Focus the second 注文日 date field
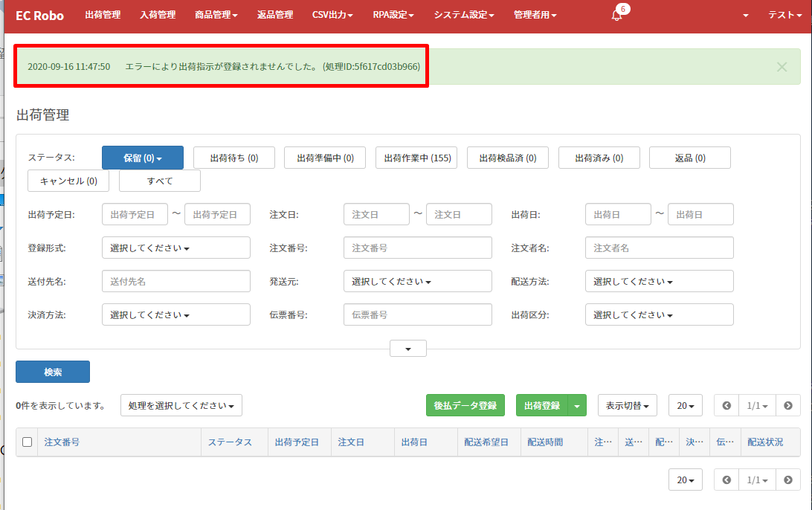 click(459, 214)
